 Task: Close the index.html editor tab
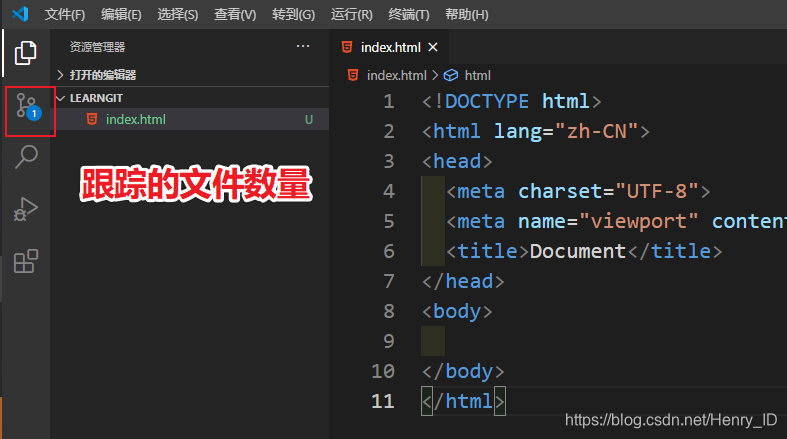pos(433,47)
